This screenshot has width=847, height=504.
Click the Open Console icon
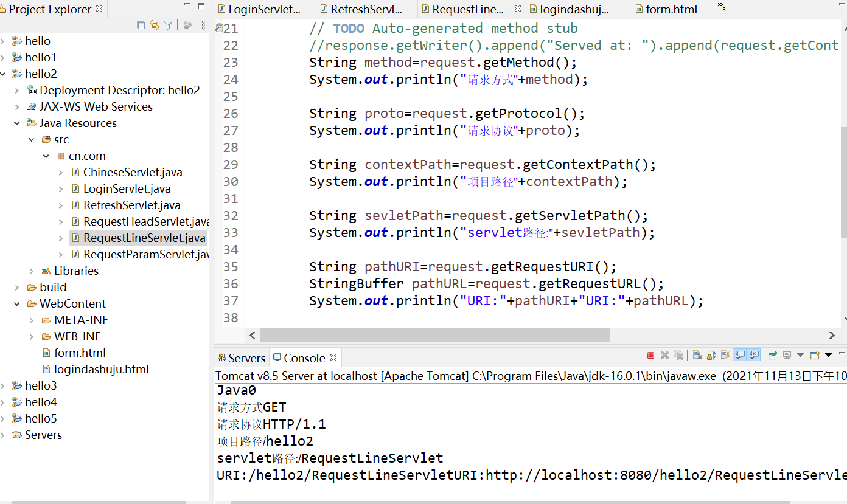pos(815,355)
